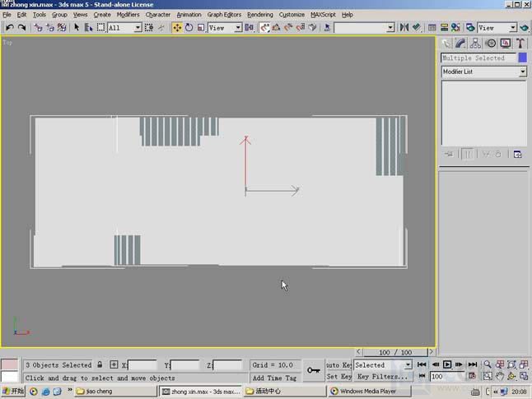Toggle the Auto Key button
532x399 pixels.
pyautogui.click(x=338, y=365)
